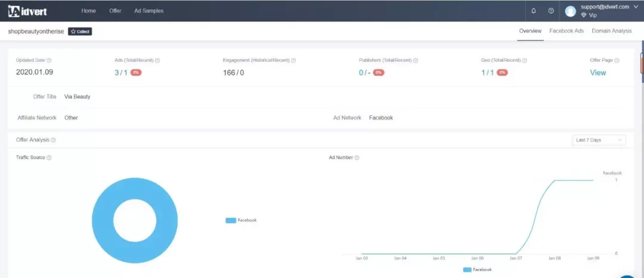This screenshot has width=644, height=278.
Task: Open the Offer menu item
Action: tap(115, 11)
